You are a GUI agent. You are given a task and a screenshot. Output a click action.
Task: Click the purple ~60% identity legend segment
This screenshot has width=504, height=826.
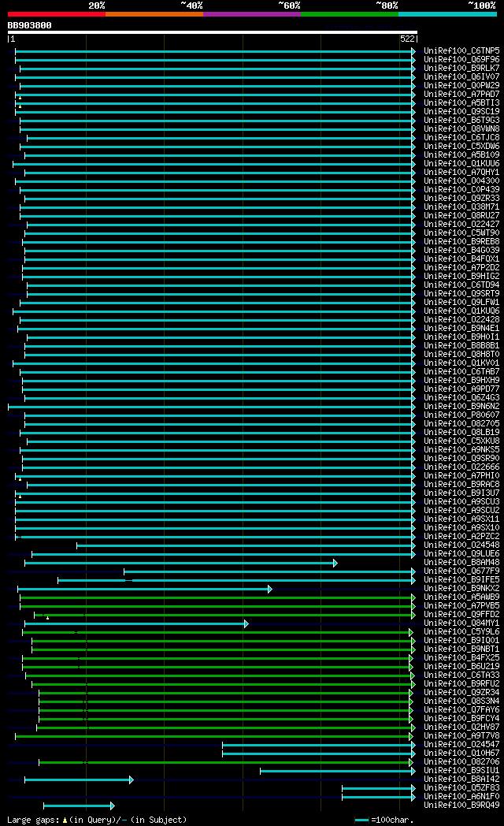[x=252, y=14]
